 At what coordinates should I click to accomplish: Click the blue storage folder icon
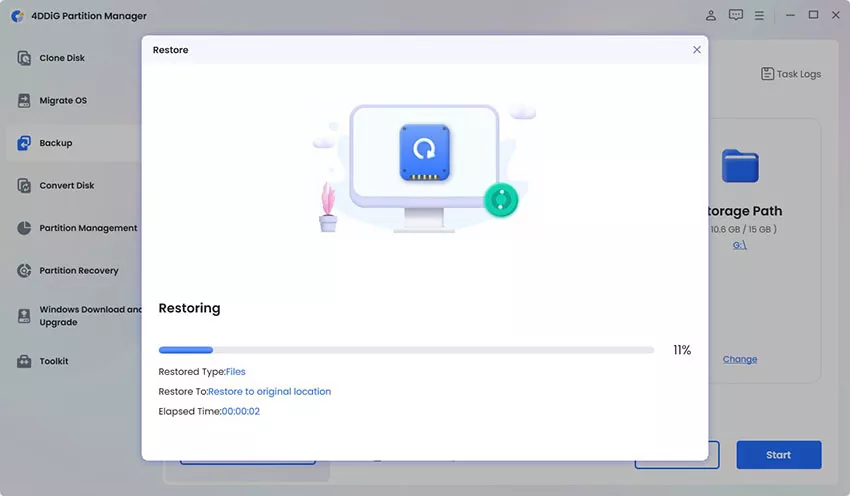[x=740, y=166]
